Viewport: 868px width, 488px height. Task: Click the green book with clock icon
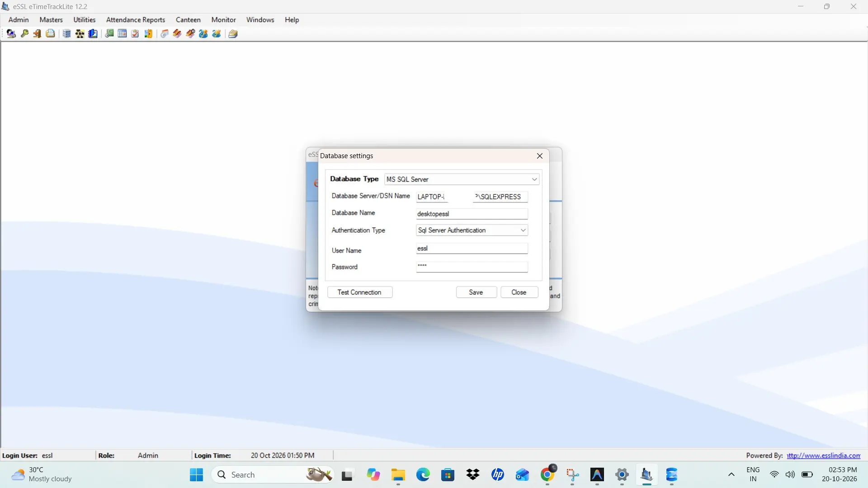click(x=109, y=33)
